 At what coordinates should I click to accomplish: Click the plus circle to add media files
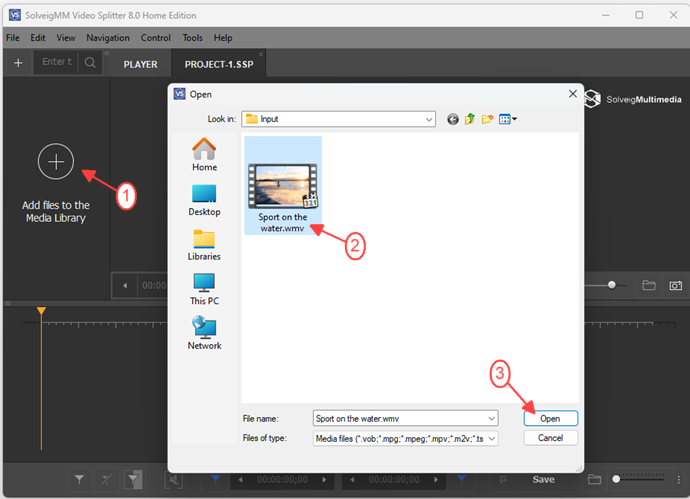[56, 161]
